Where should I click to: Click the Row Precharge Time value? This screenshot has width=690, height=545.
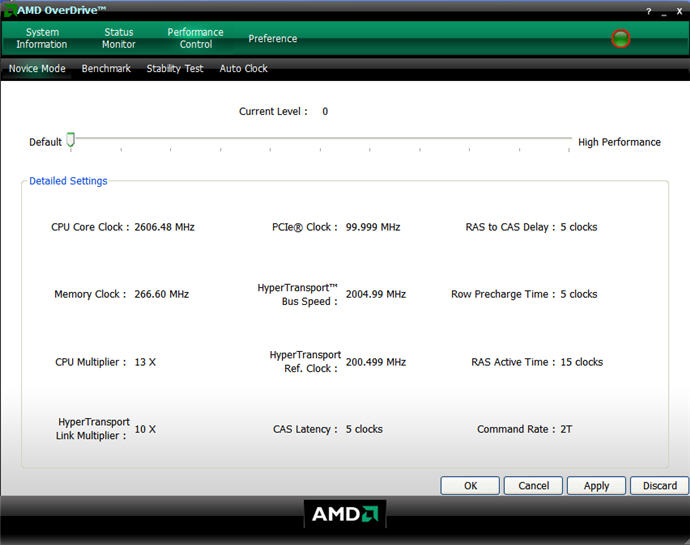coord(579,294)
